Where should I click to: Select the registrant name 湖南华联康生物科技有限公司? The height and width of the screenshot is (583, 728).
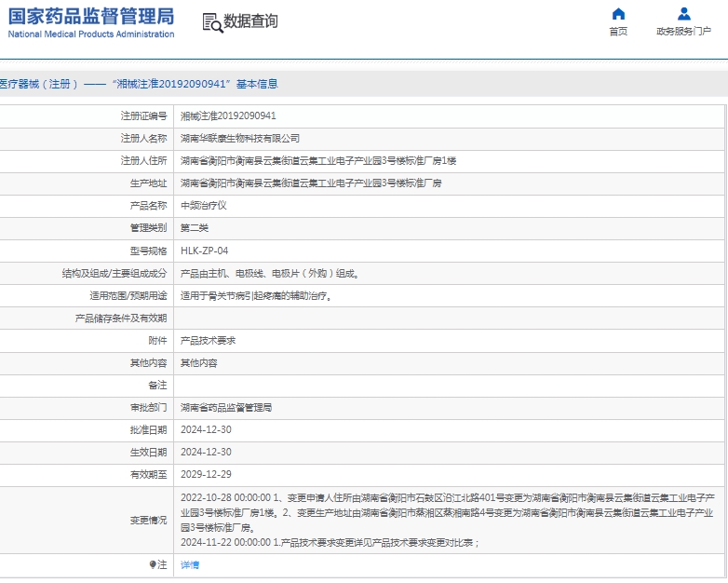point(239,139)
